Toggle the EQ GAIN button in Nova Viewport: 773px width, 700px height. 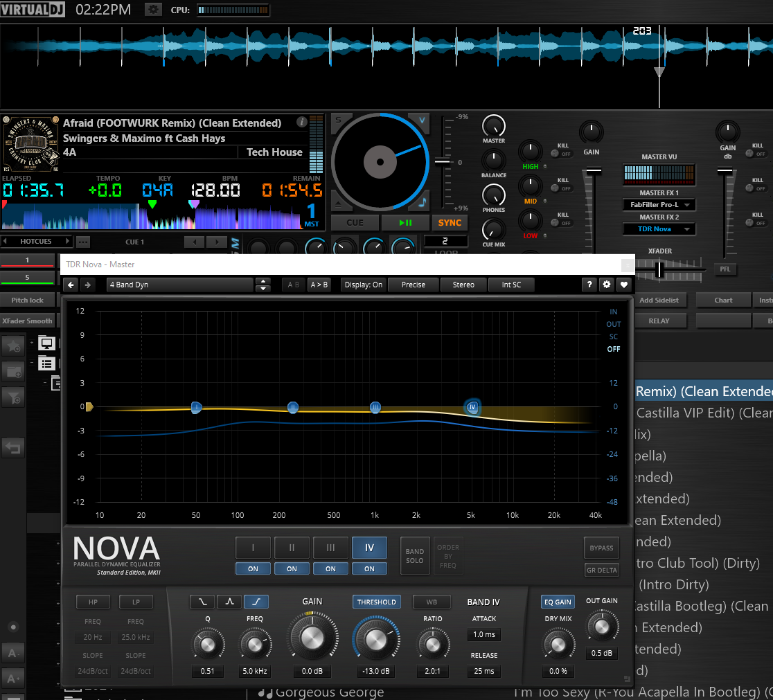[x=558, y=602]
